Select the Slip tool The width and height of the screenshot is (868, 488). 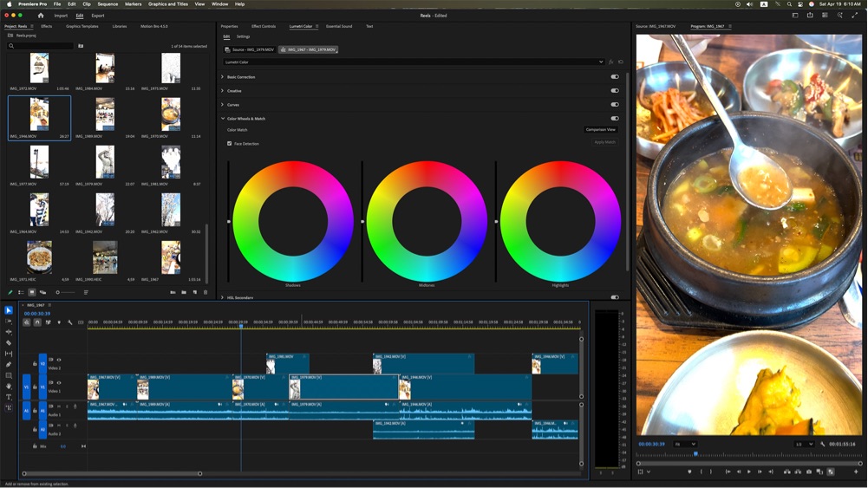coord(9,354)
